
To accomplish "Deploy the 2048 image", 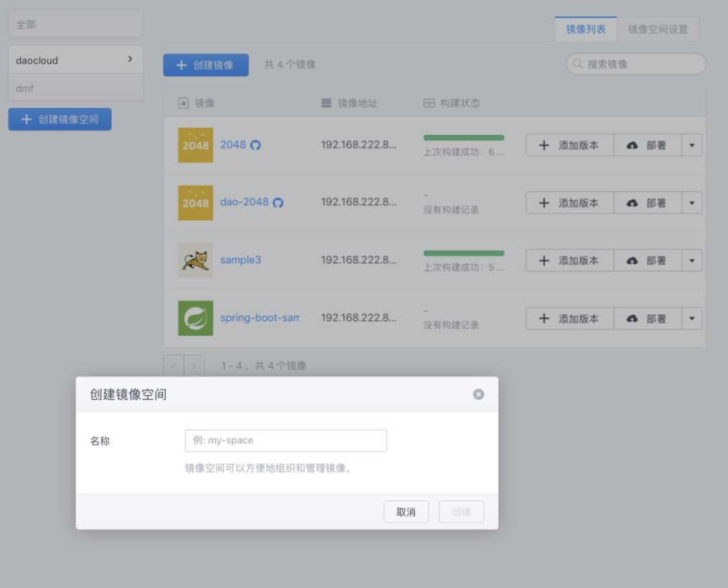I will click(648, 146).
